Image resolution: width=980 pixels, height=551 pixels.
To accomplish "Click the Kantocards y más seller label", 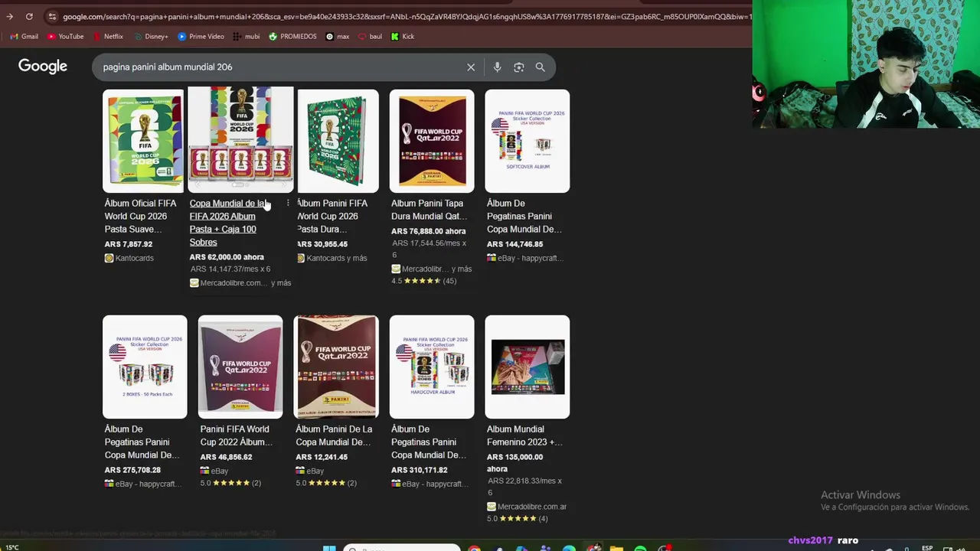I will point(332,258).
